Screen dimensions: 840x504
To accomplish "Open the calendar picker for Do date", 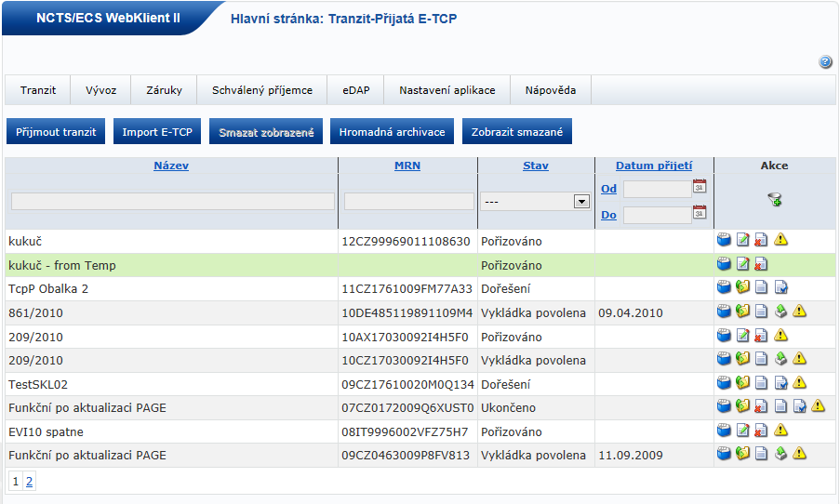I will (x=700, y=213).
